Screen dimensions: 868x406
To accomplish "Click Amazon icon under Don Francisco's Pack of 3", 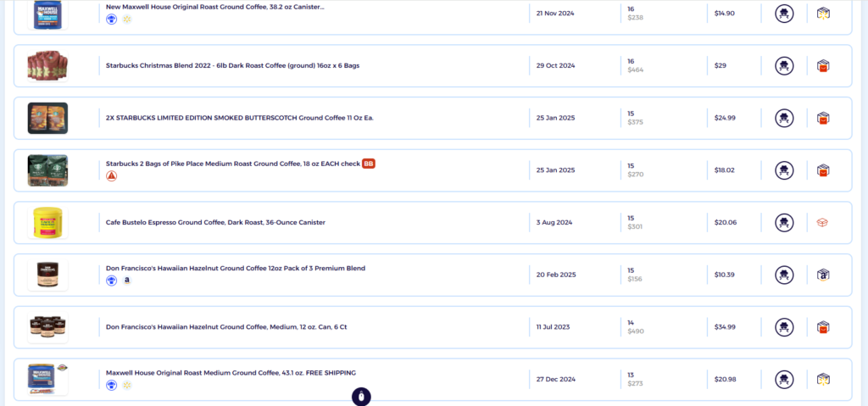I will [x=127, y=281].
